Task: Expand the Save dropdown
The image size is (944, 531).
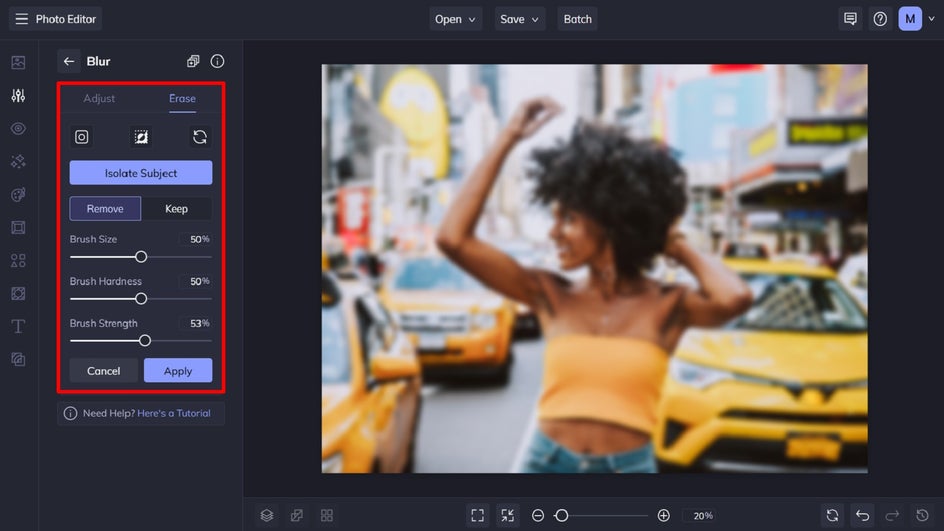Action: (x=520, y=19)
